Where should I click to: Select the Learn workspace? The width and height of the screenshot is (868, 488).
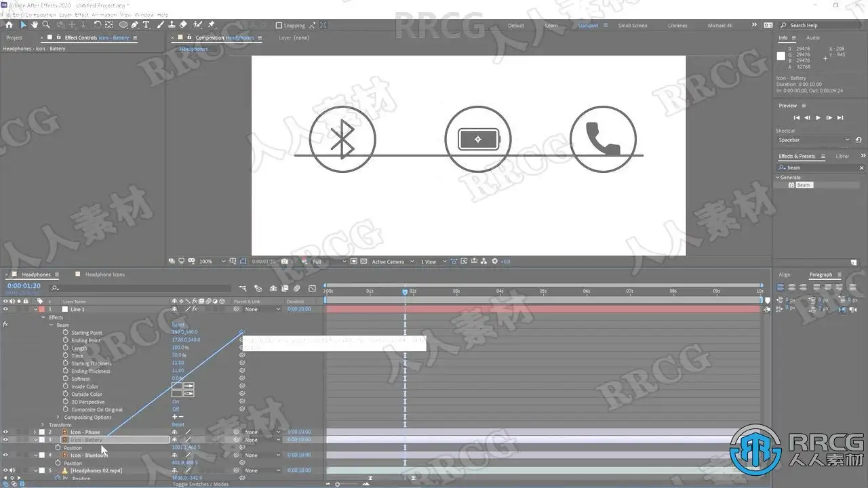[x=551, y=26]
